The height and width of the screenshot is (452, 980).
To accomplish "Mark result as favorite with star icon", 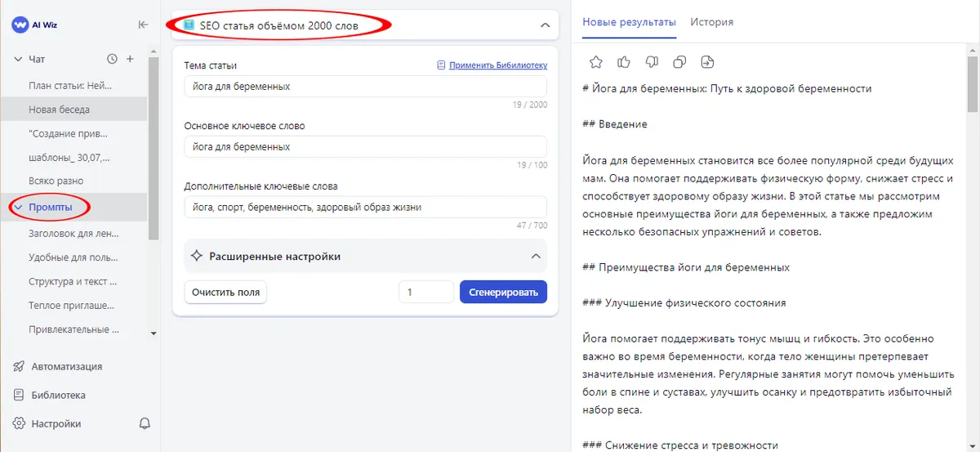I will pyautogui.click(x=596, y=62).
